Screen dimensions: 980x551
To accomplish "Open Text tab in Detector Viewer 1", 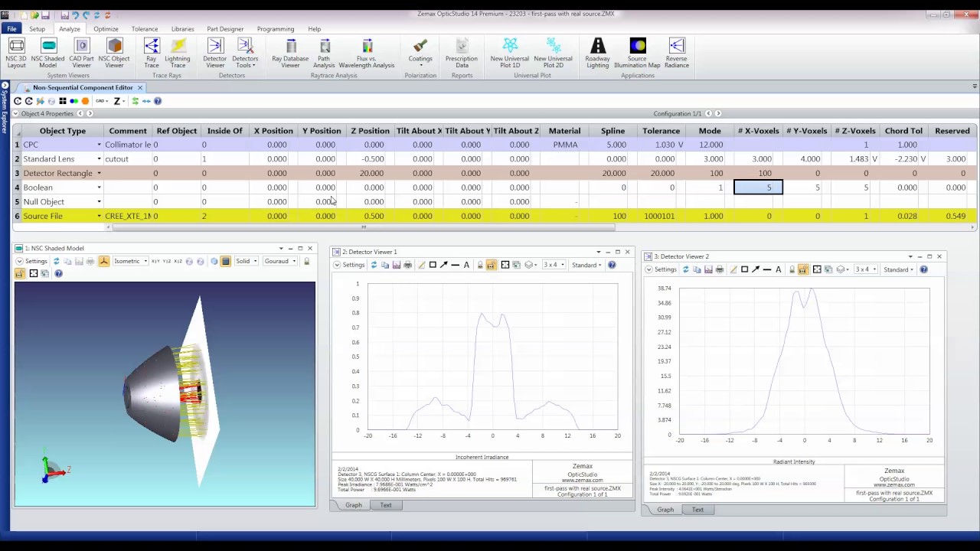I will 386,505.
